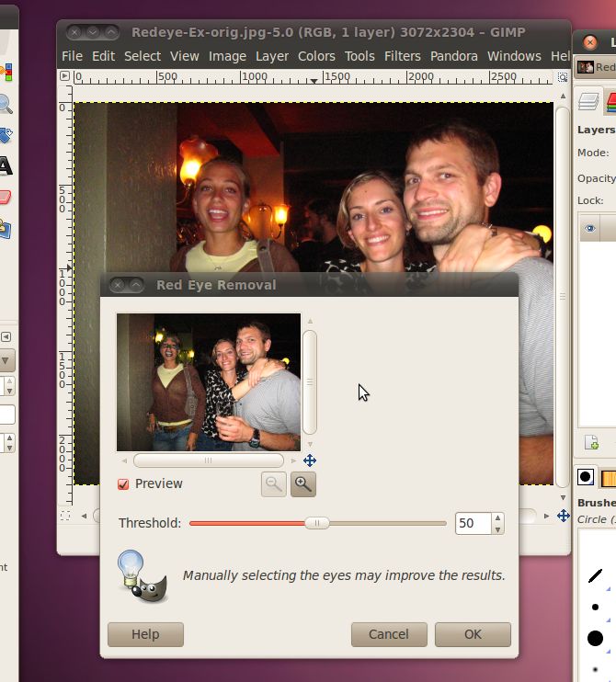The width and height of the screenshot is (616, 682).
Task: Close the Layers dock window
Action: [590, 42]
